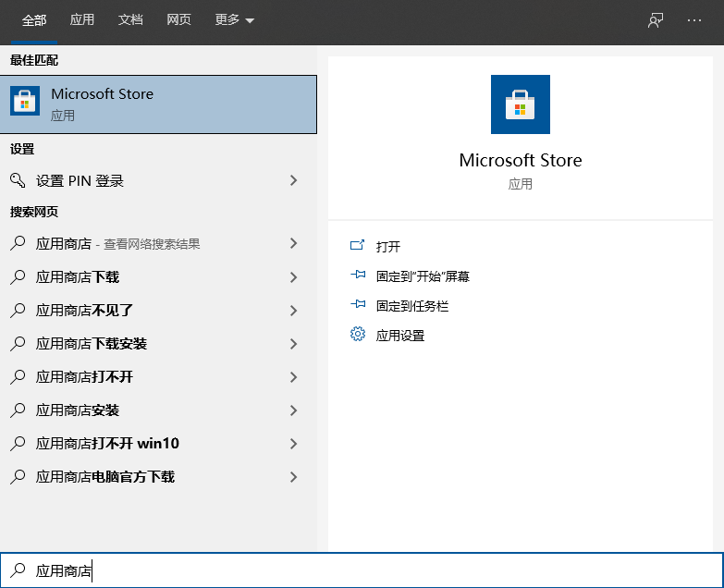Switch to the 网页 tab
The width and height of the screenshot is (724, 588).
coord(178,19)
